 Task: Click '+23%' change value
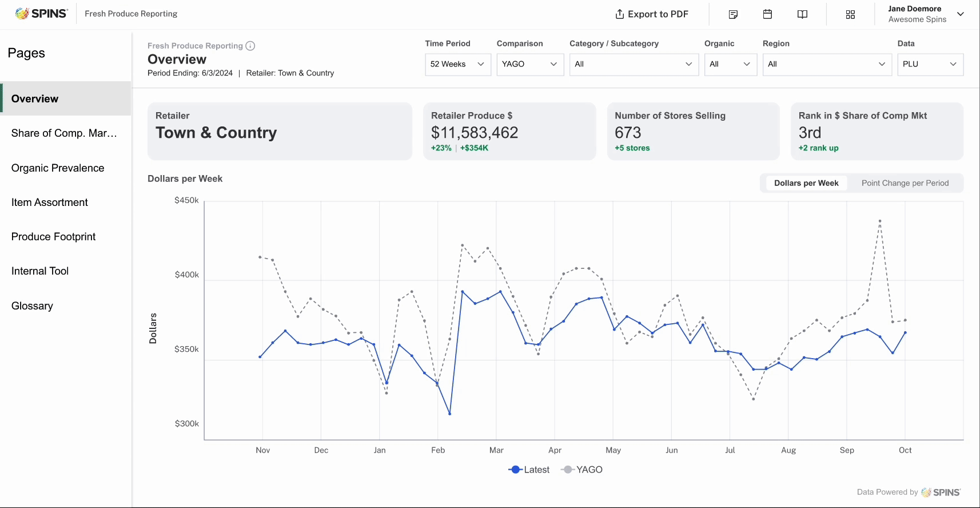point(441,148)
